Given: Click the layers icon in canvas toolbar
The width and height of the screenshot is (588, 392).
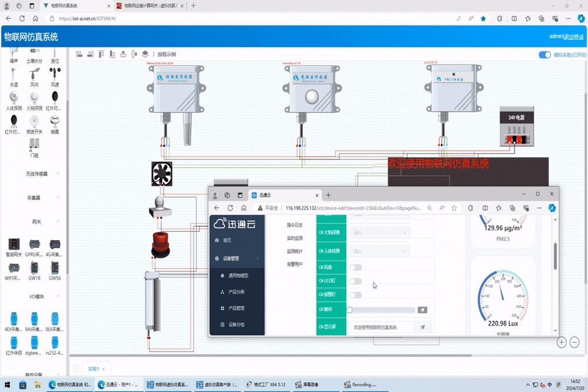Looking at the screenshot, I should point(145,54).
